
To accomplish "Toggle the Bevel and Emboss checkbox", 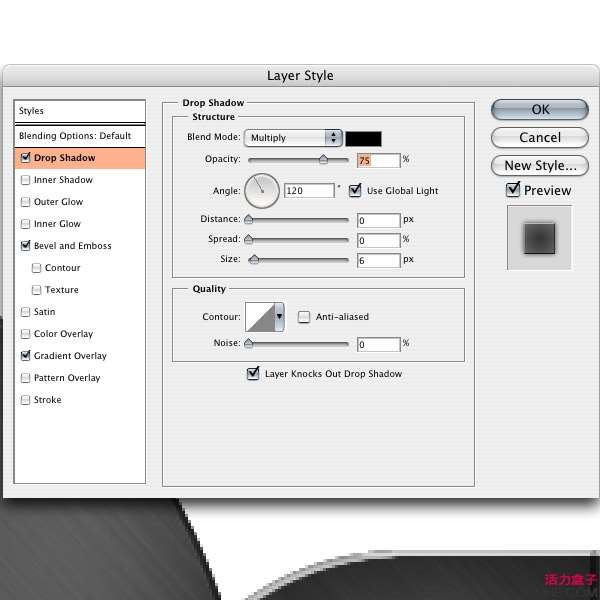I will coord(26,246).
